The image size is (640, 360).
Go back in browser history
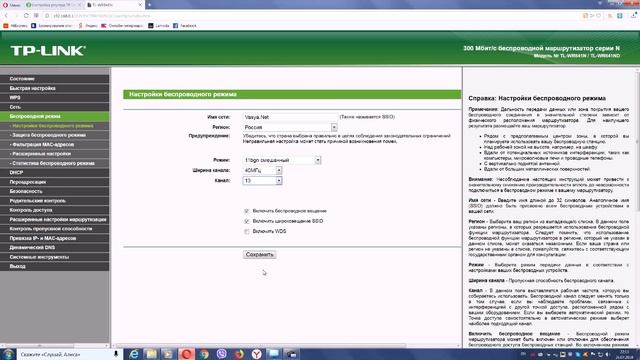pyautogui.click(x=6, y=16)
